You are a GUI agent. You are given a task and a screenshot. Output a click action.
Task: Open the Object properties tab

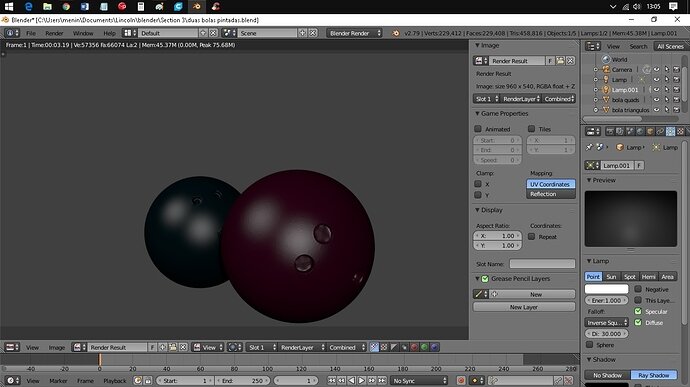tap(650, 132)
